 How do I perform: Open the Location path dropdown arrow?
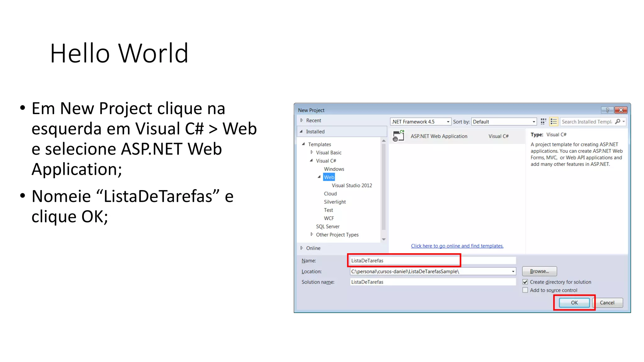513,271
